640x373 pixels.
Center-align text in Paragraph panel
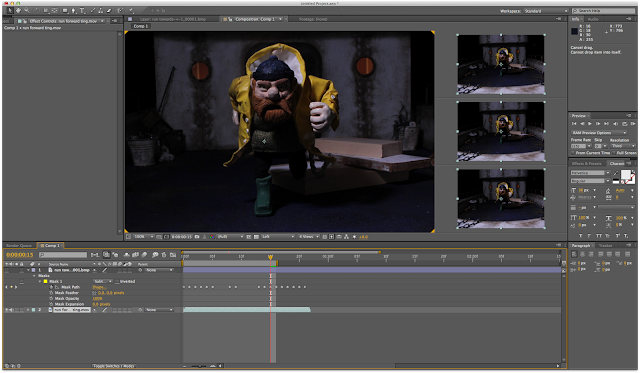582,254
